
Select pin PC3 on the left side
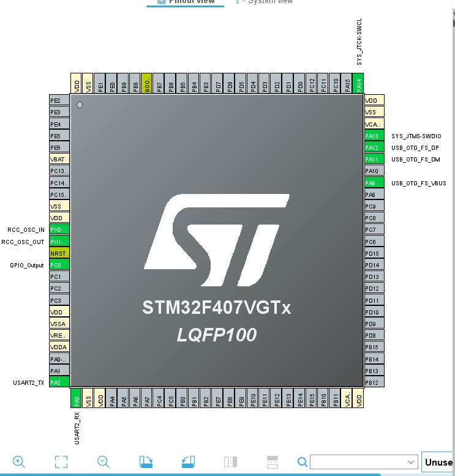coord(59,300)
